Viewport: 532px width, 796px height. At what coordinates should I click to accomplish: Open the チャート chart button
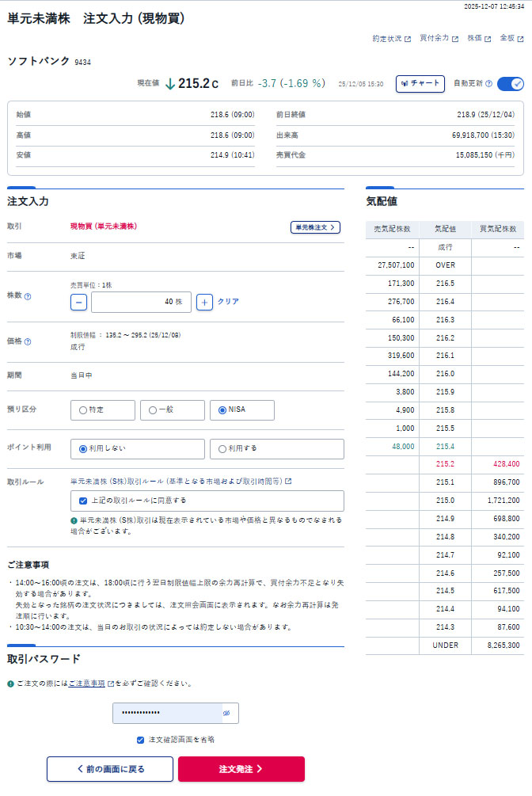coord(420,83)
